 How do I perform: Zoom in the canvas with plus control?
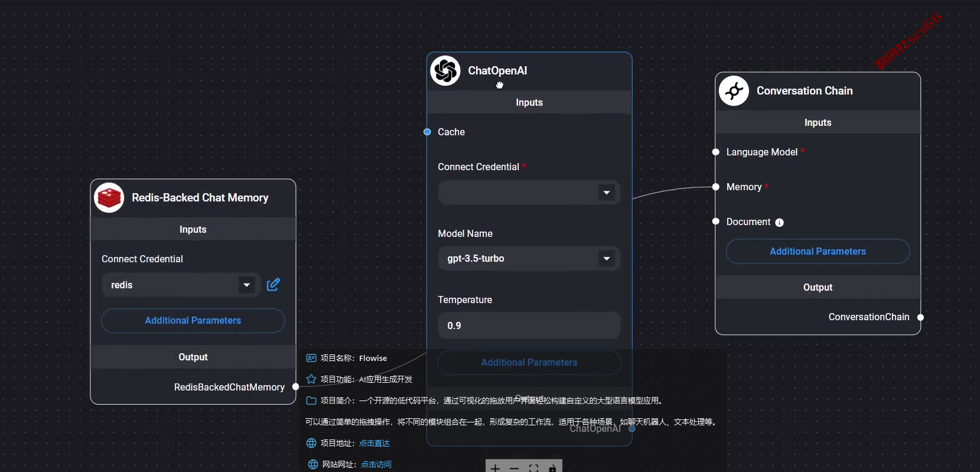(495, 468)
